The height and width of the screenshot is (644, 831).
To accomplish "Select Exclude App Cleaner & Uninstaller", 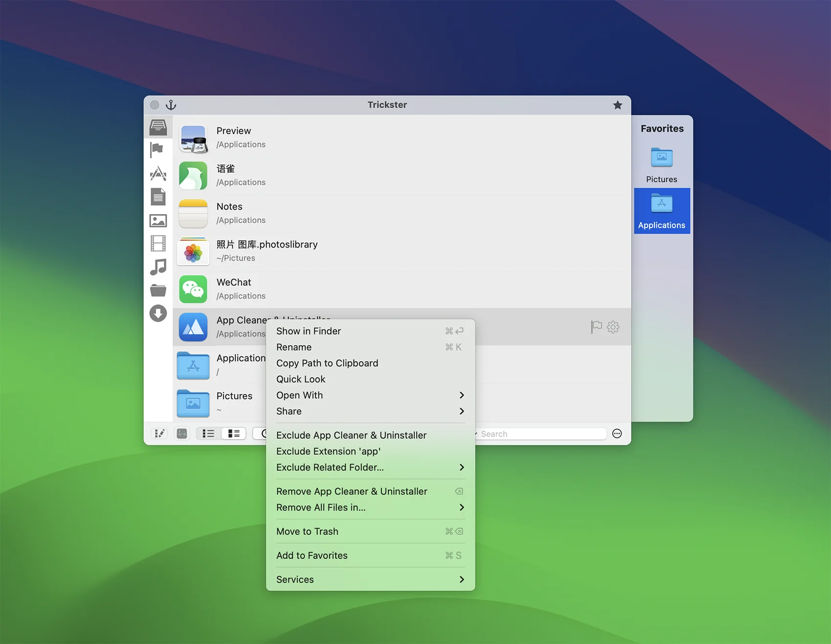I will [x=370, y=435].
